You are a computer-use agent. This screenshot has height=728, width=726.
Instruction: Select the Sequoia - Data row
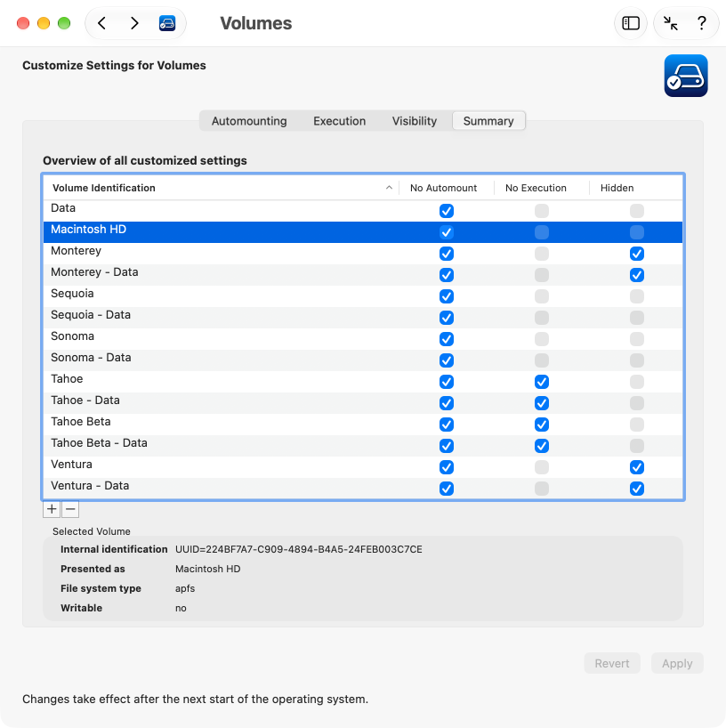click(363, 318)
